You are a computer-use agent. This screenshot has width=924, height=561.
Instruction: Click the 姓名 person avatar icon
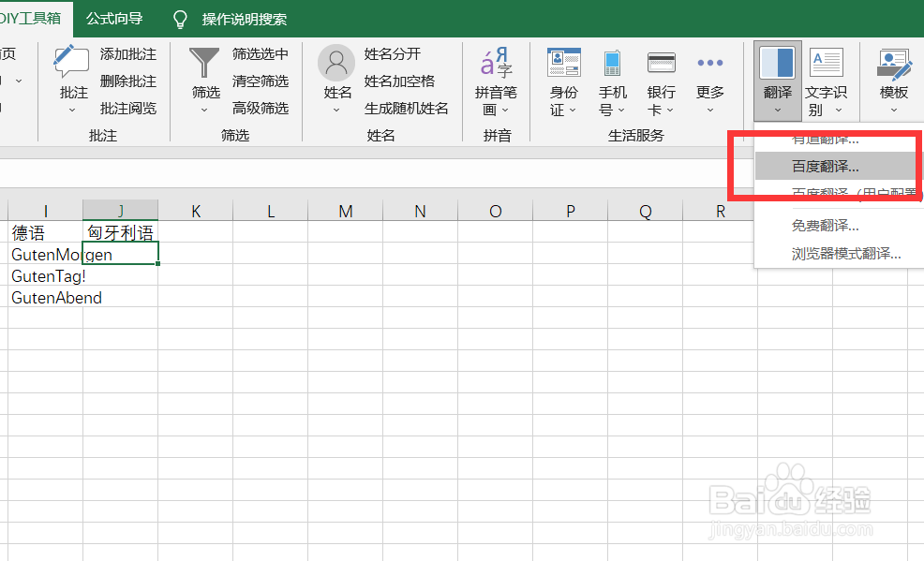click(336, 63)
